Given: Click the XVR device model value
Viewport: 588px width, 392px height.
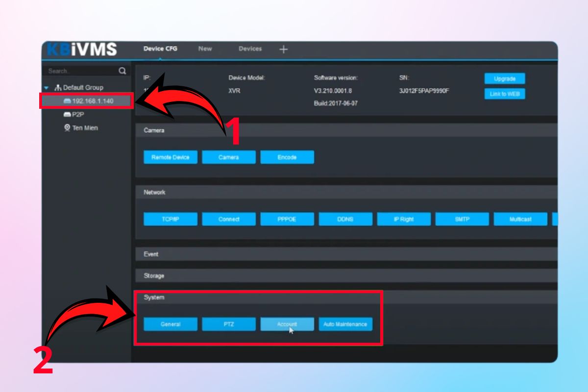Looking at the screenshot, I should point(234,91).
